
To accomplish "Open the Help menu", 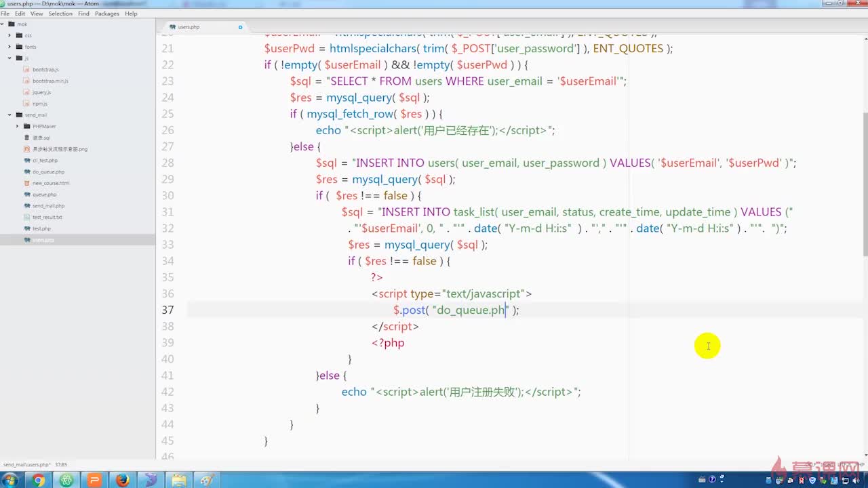I will click(131, 14).
